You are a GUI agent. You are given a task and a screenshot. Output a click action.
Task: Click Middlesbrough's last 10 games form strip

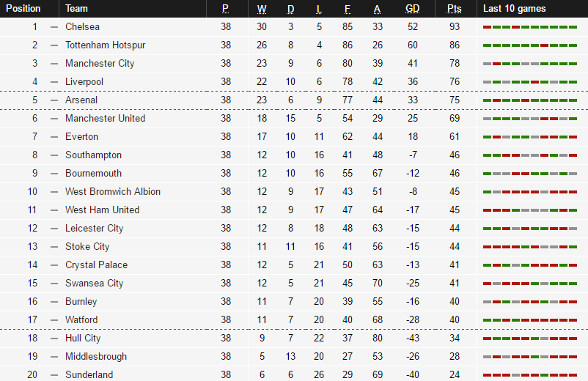pos(530,357)
